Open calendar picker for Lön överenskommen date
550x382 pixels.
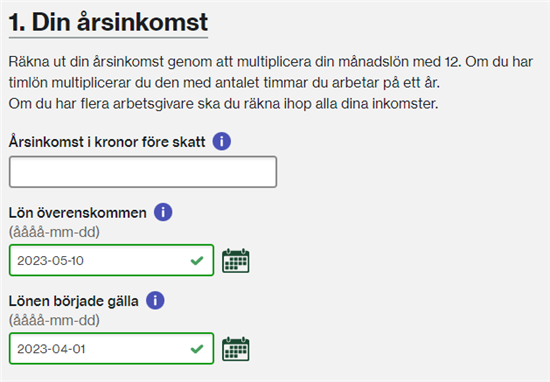(x=236, y=261)
